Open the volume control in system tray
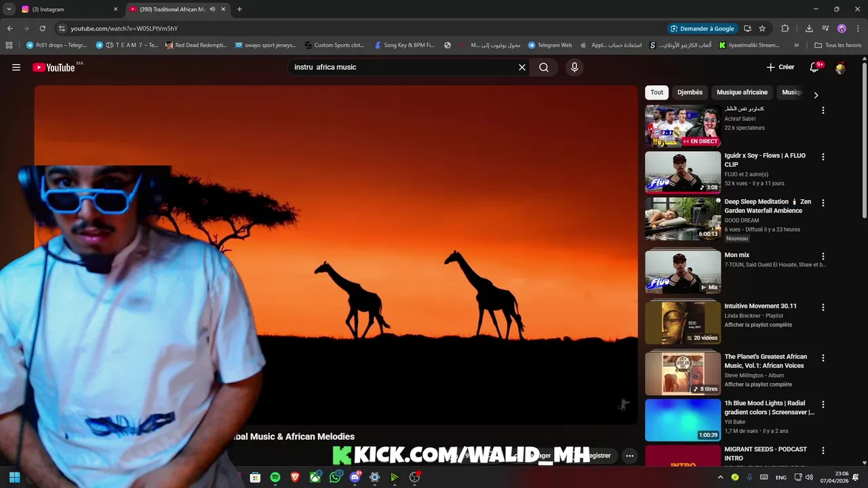 pos(809,477)
